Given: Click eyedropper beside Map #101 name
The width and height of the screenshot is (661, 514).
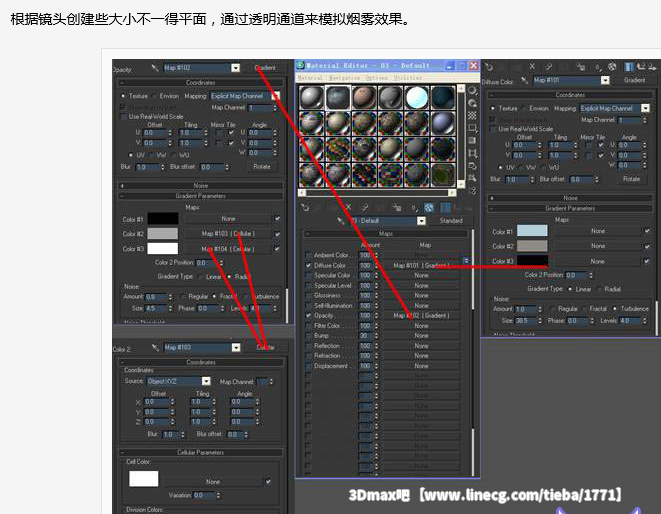Looking at the screenshot, I should (x=524, y=80).
